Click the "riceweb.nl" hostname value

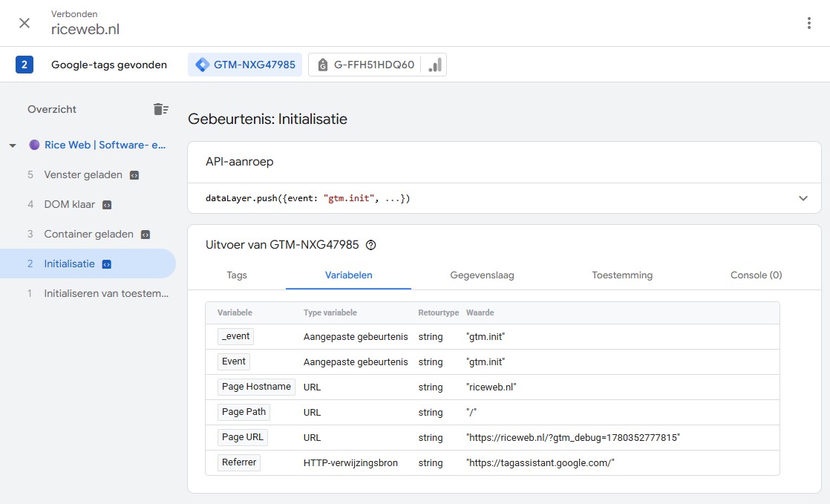[x=491, y=387]
